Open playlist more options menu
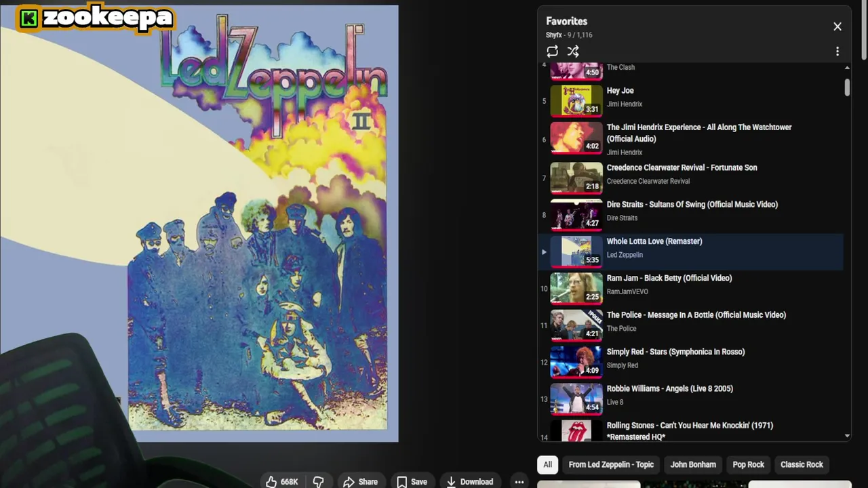 pyautogui.click(x=837, y=52)
